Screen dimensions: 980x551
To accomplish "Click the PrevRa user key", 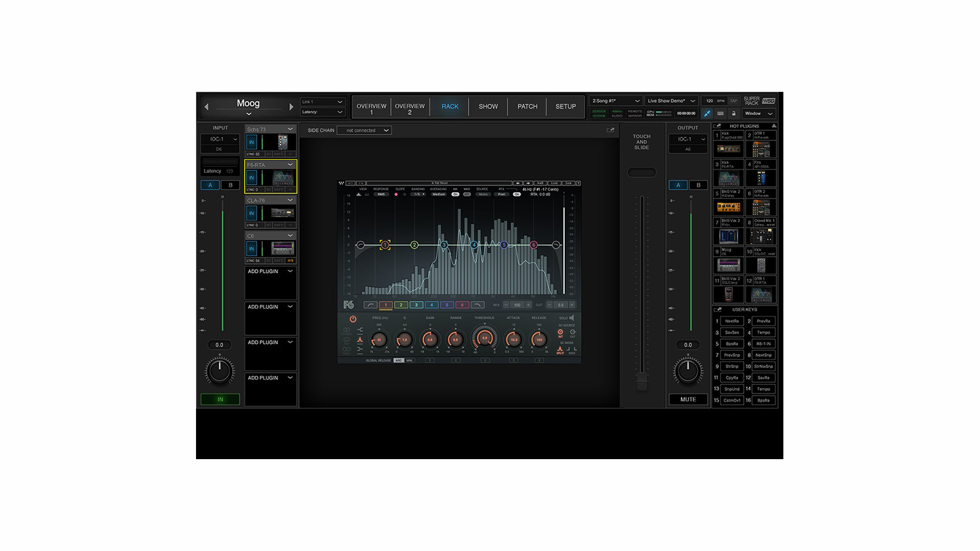I will pos(764,321).
